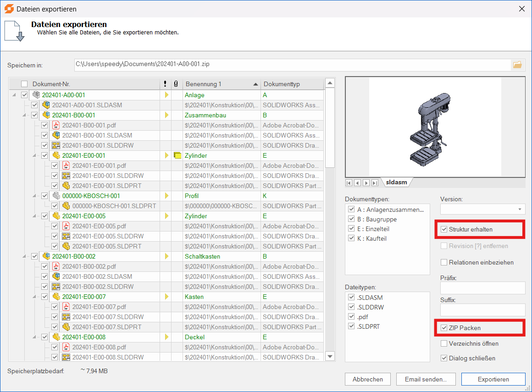Click the yellow note icon in Zylinder row
This screenshot has height=392, width=532.
pyautogui.click(x=178, y=155)
